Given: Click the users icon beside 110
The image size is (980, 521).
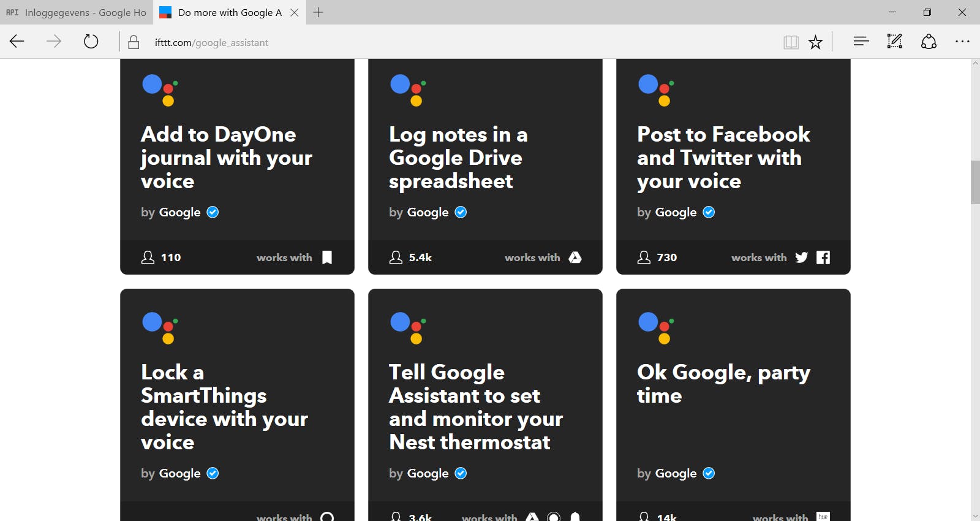Looking at the screenshot, I should 148,257.
